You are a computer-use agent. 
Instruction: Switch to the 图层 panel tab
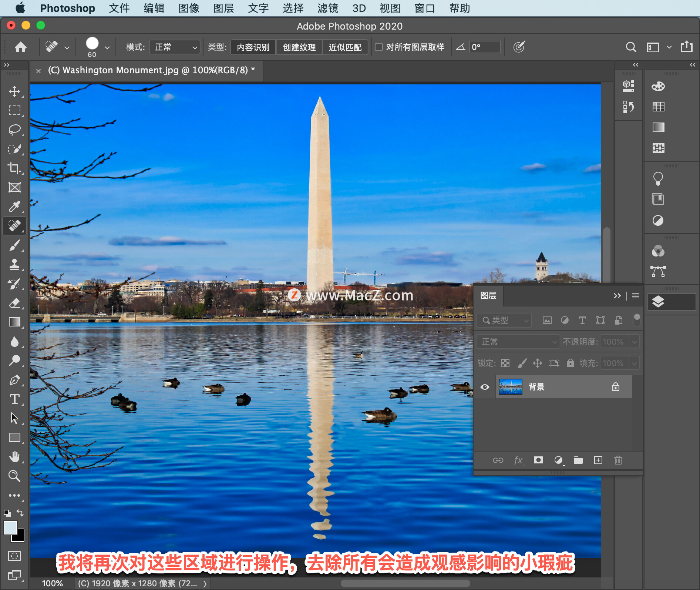coord(488,295)
